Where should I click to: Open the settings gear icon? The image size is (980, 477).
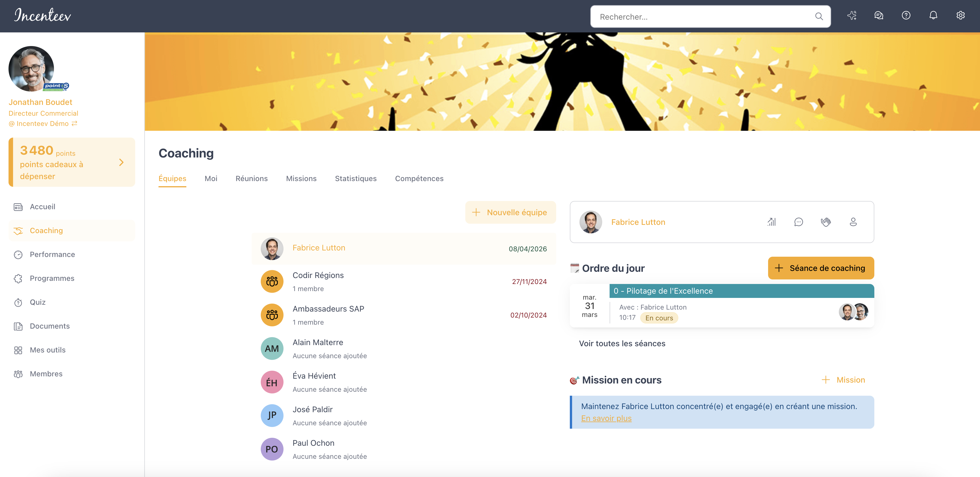[x=961, y=16]
